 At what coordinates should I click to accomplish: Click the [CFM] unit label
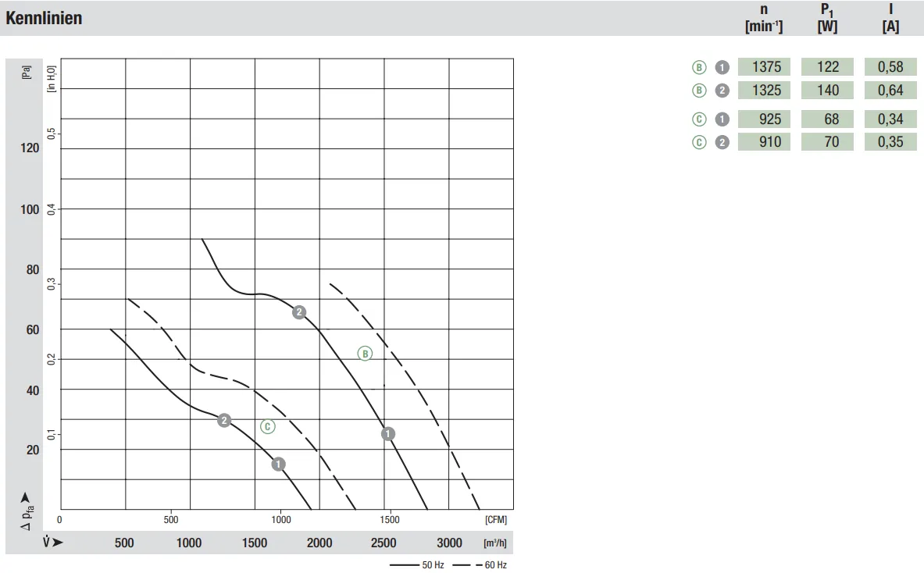[496, 519]
